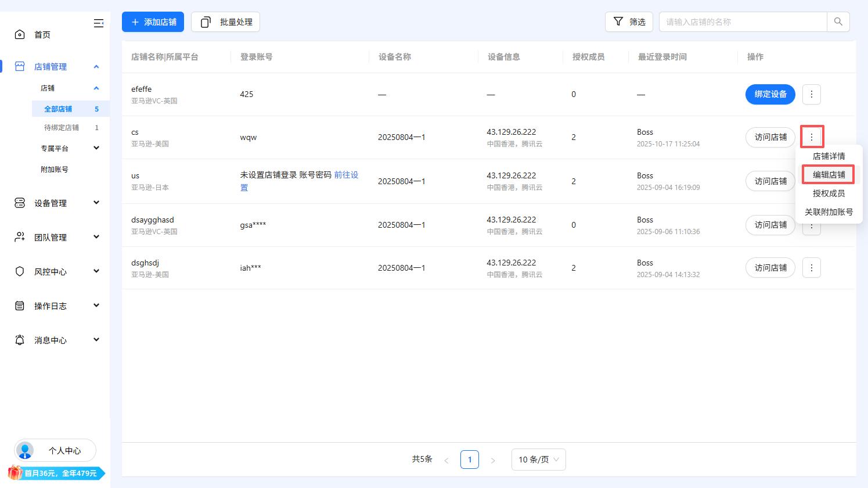Click the blue 绑定设备 button
This screenshot has height=488, width=868.
pyautogui.click(x=770, y=94)
